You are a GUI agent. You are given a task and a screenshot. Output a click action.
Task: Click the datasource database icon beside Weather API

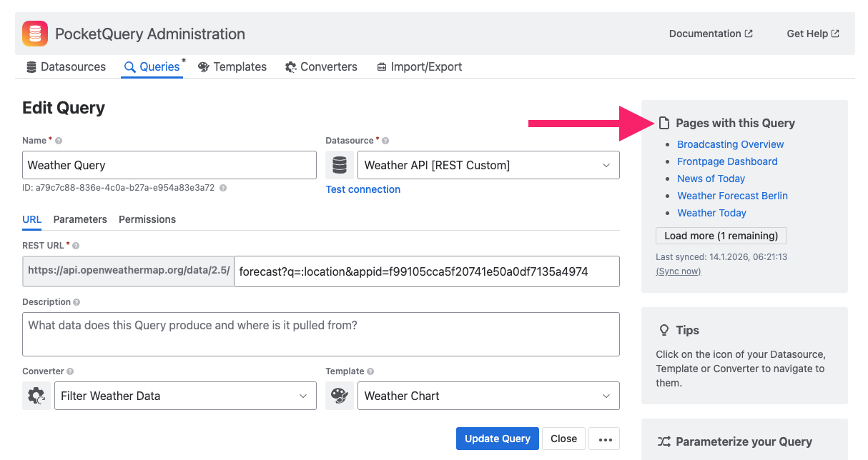(340, 165)
